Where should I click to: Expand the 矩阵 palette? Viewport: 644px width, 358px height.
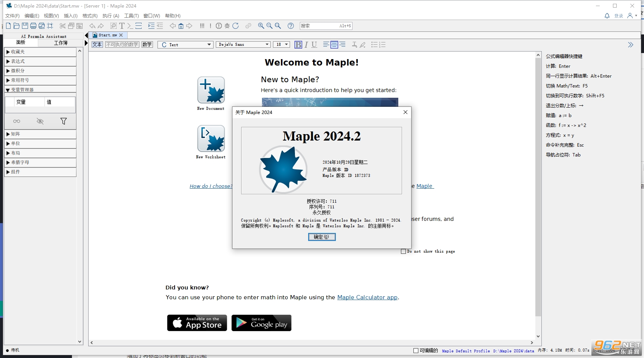point(40,134)
